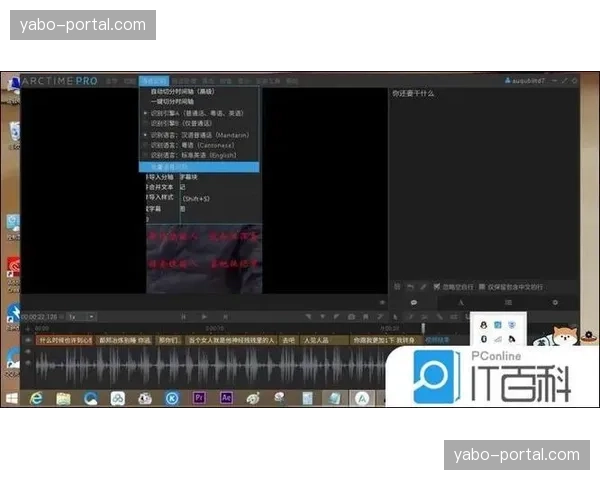
Task: Click the timecode 00:00:22.126 display
Action: point(39,317)
